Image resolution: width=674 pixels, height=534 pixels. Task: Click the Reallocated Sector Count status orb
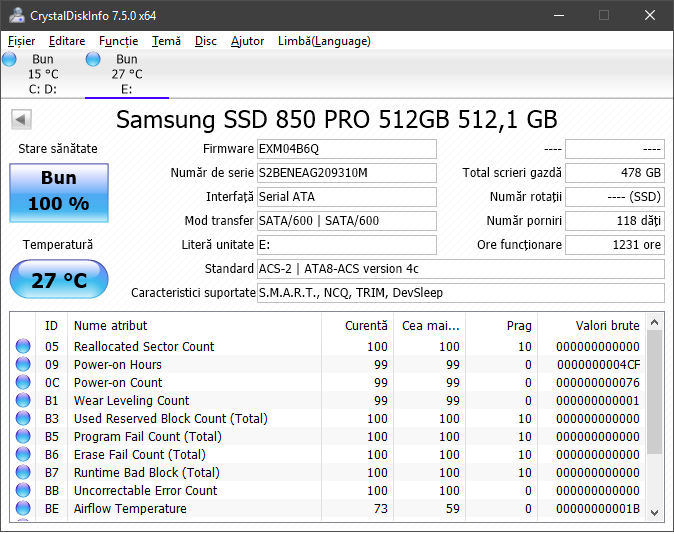point(23,347)
